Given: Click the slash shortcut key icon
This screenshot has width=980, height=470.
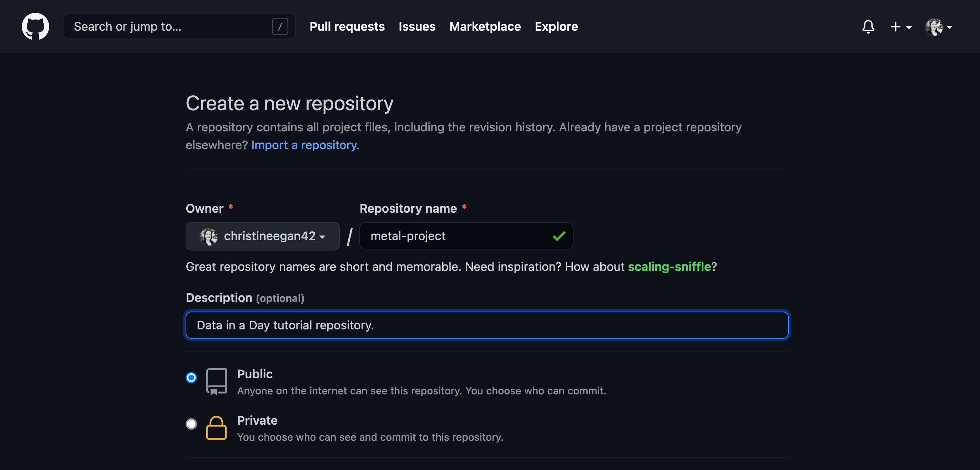Looking at the screenshot, I should click(280, 27).
